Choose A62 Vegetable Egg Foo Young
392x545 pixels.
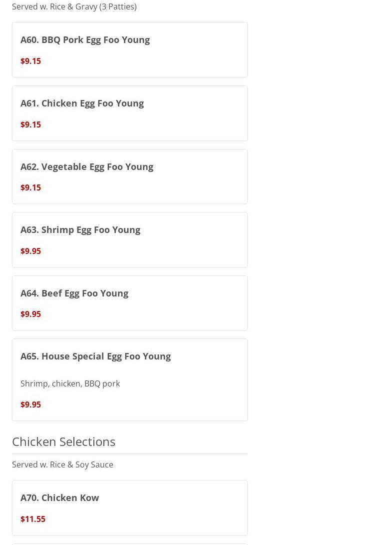(x=86, y=166)
